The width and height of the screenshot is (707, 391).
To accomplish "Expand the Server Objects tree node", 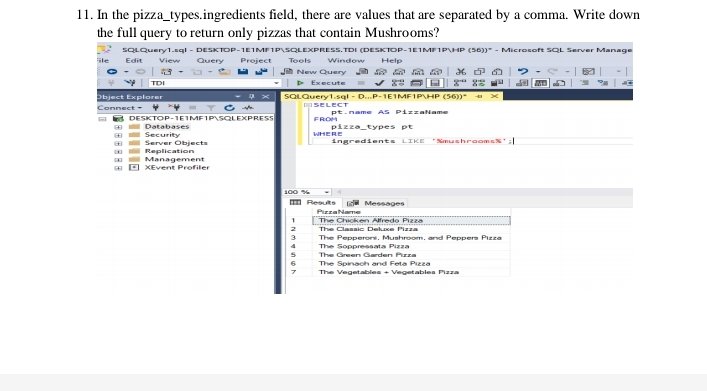I will click(118, 143).
